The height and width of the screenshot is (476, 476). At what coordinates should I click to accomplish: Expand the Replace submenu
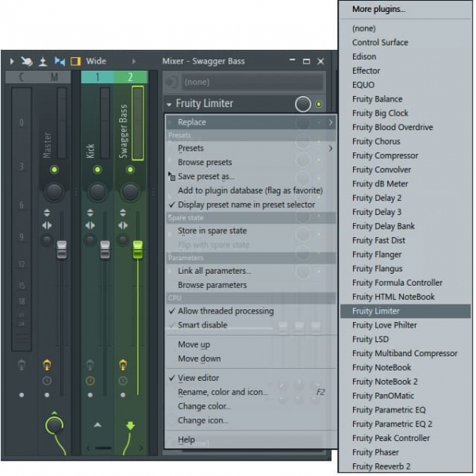point(251,122)
